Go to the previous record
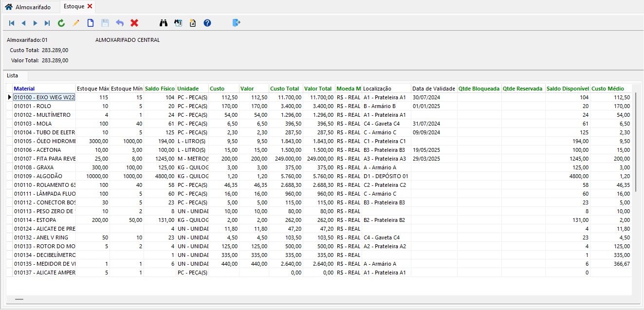Image resolution: width=644 pixels, height=310 pixels. 23,23
